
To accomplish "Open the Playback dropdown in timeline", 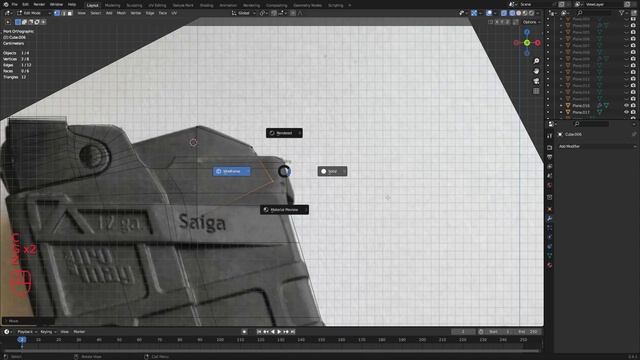I will point(27,332).
